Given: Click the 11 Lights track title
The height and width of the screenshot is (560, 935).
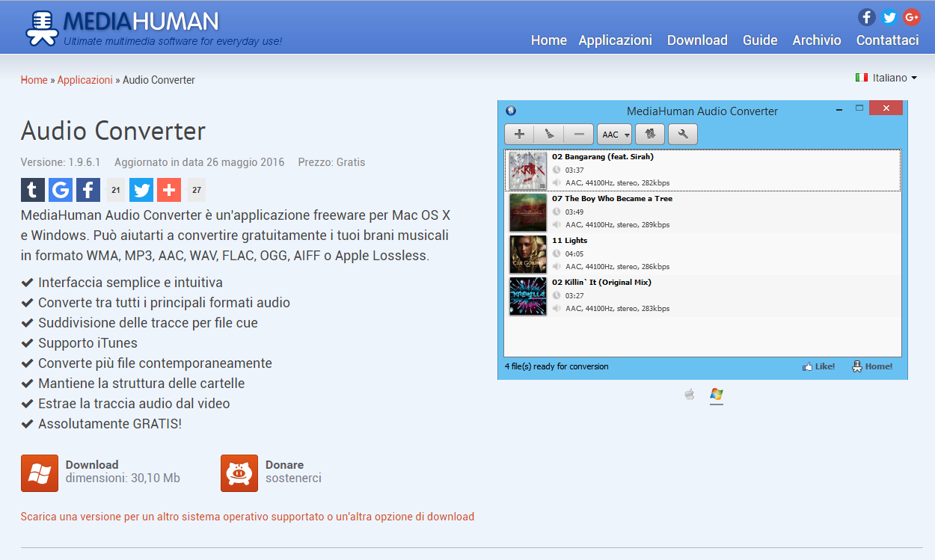Looking at the screenshot, I should click(570, 241).
